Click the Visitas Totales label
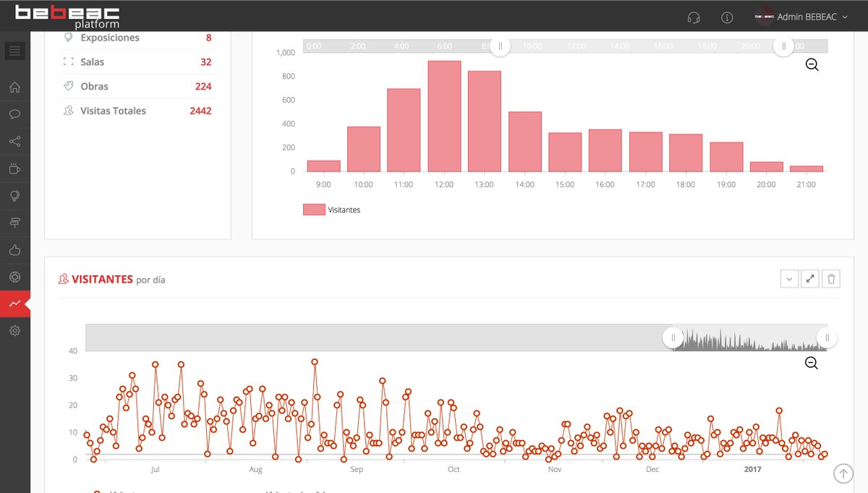This screenshot has width=868, height=493. (114, 111)
